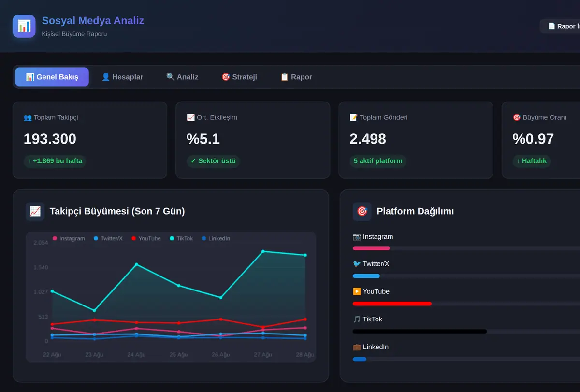The height and width of the screenshot is (392, 580).
Task: Click the chart icon beside Takipçi Büyümesi title
Action: [35, 211]
